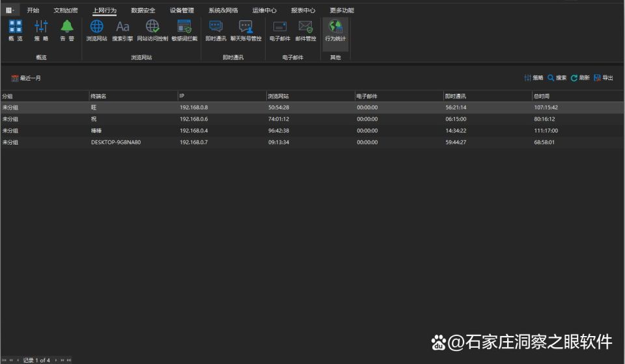This screenshot has height=364, width=625.
Task: Sort by 总时间 column header
Action: click(578, 96)
